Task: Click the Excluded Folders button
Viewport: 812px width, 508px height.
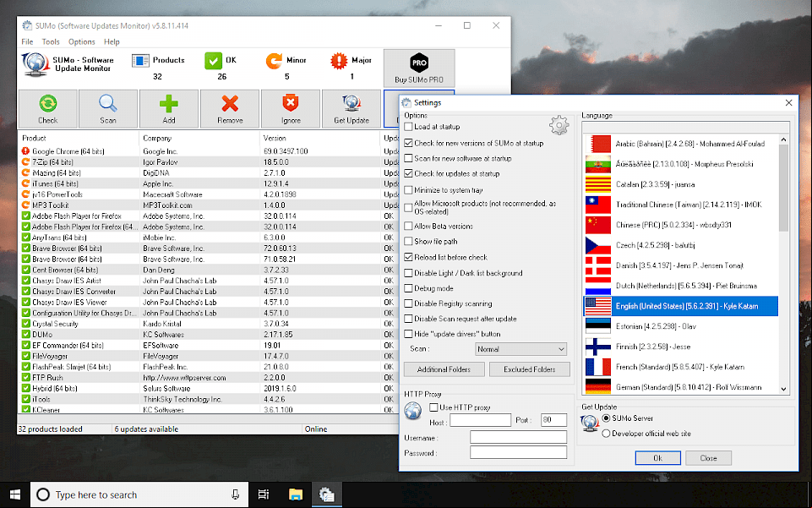Action: click(529, 369)
